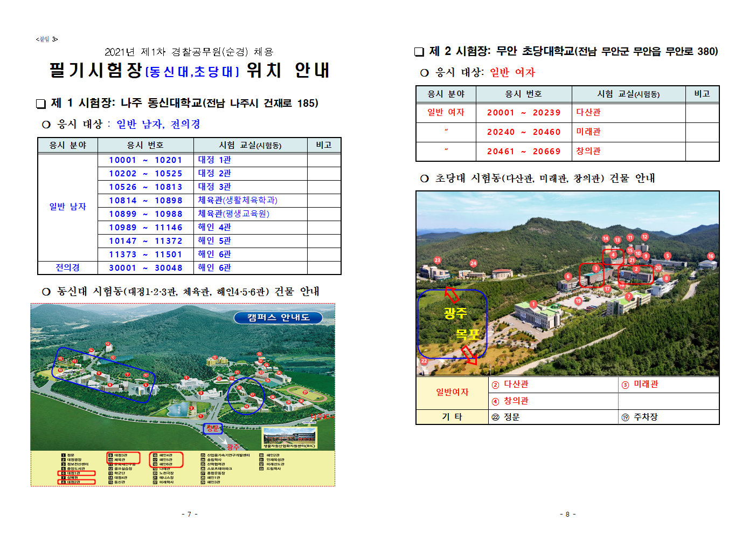Select parking marker 19 on Chodang aerial photo
Image resolution: width=756 pixels, height=535 pixels.
pyautogui.click(x=578, y=301)
